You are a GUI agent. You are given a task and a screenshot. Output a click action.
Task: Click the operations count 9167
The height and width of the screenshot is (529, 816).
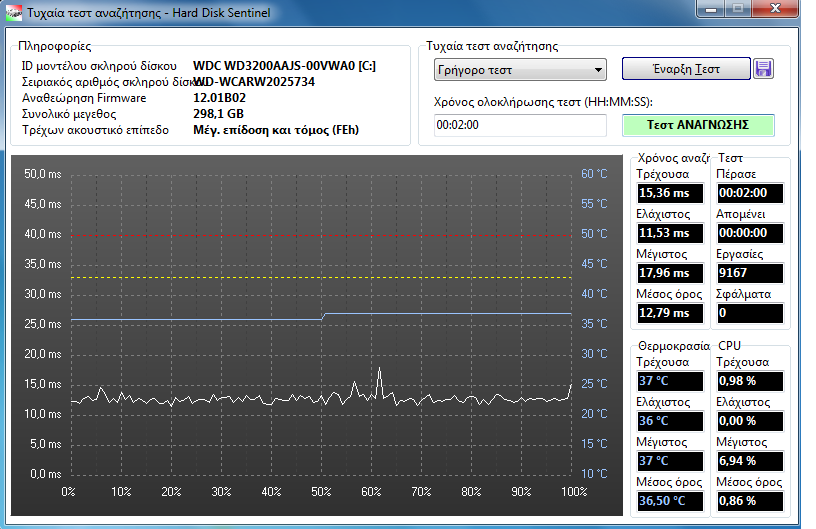tap(750, 273)
